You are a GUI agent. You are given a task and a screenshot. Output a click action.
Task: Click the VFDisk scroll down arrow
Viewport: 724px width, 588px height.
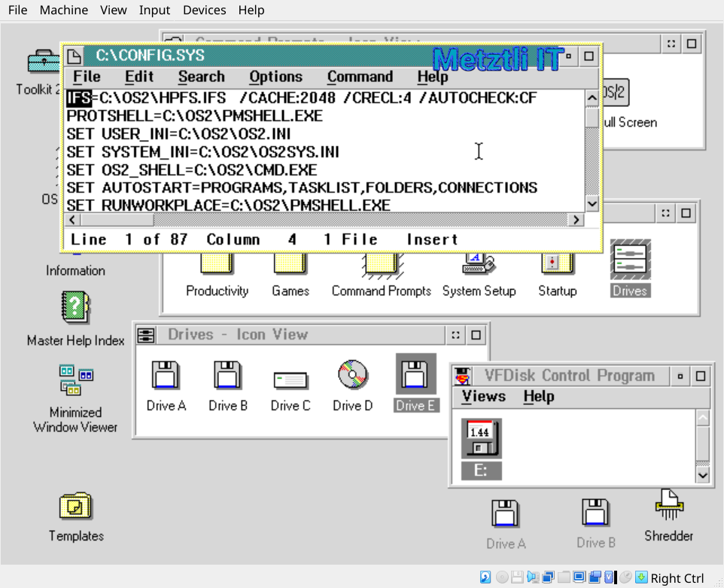703,475
